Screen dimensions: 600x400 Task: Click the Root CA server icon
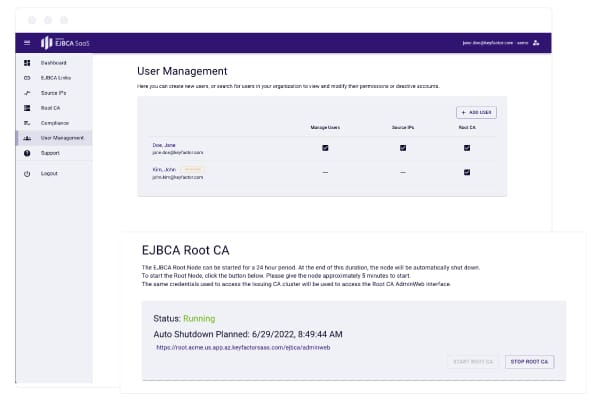tap(27, 108)
